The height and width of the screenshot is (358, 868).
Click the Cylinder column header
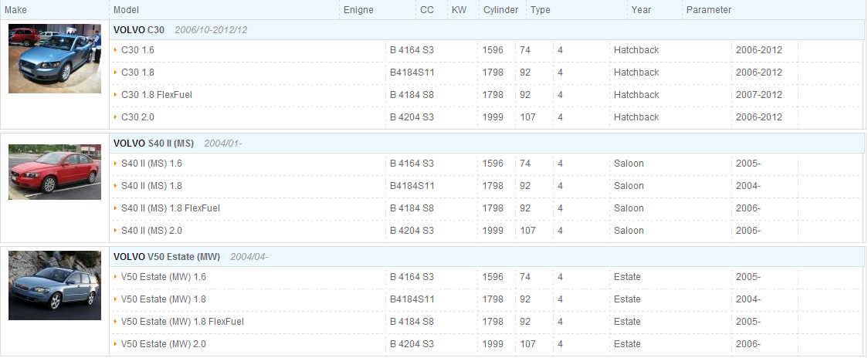click(x=500, y=10)
